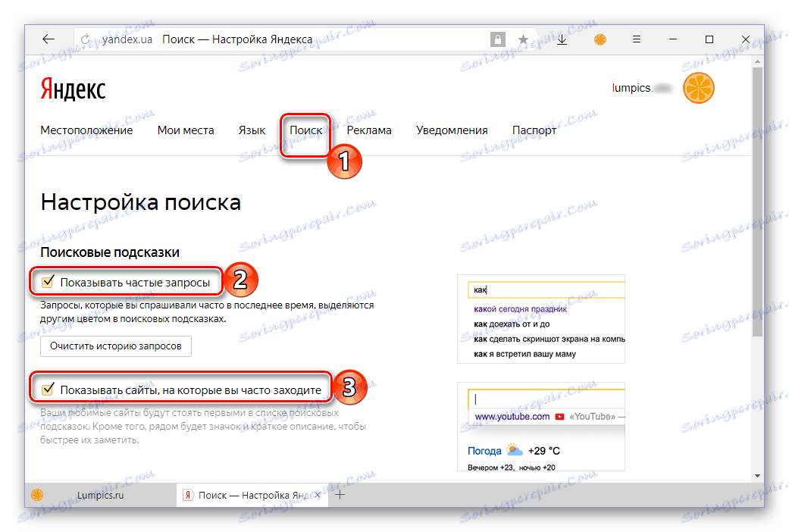
Task: Bookmark the page with the star icon
Action: pos(523,39)
